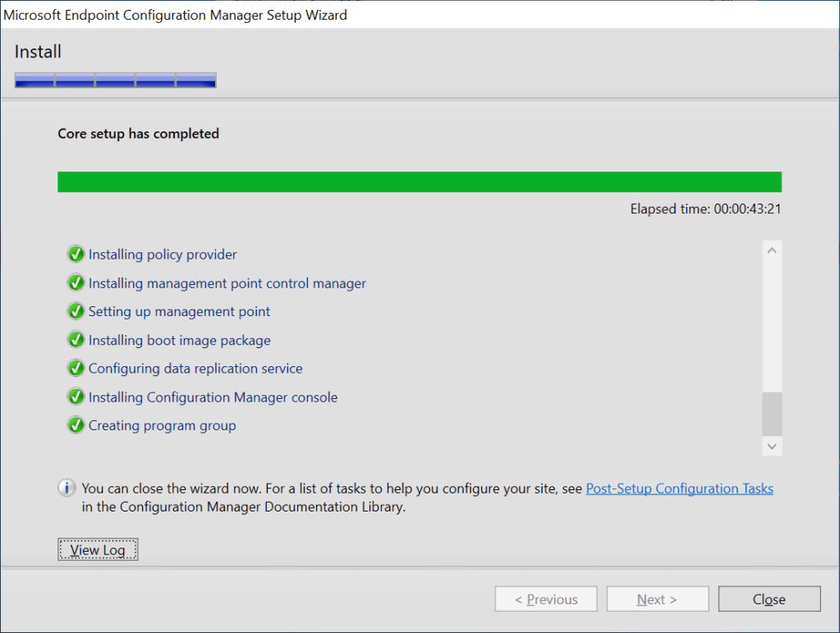Image resolution: width=840 pixels, height=633 pixels.
Task: Click the green checkmark beside Creating program group
Action: (76, 425)
